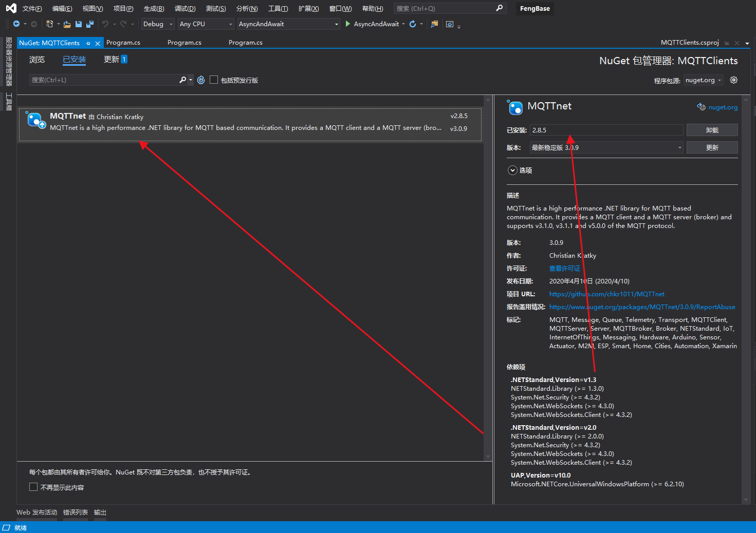Screen dimensions: 756x533
Task: Open the Toolbox side tab
Action: pyautogui.click(x=9, y=102)
